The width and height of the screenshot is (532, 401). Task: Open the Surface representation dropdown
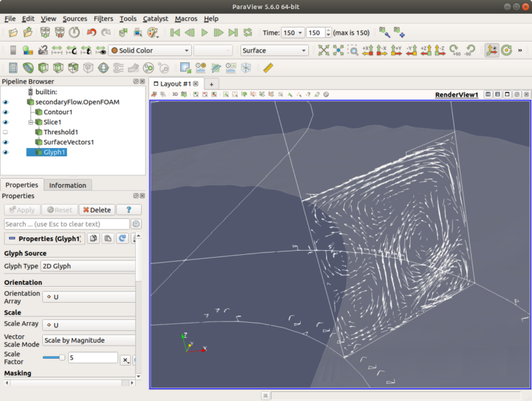click(x=274, y=51)
